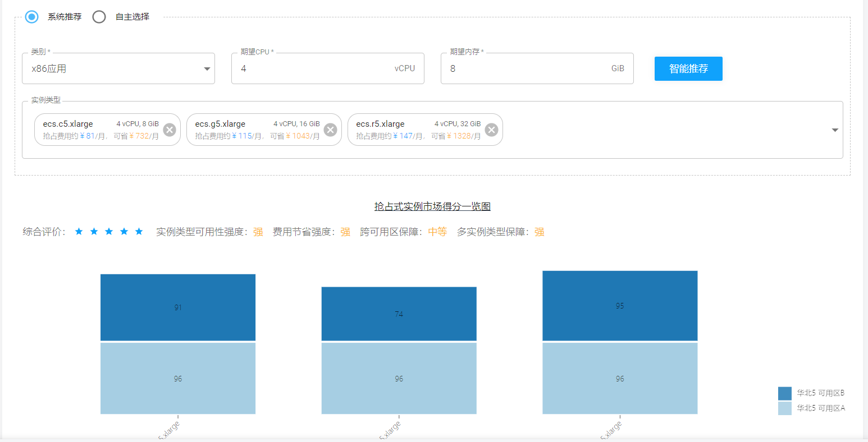This screenshot has width=868, height=442.
Task: Click the dark blue bar labeled 74
Action: pos(399,314)
